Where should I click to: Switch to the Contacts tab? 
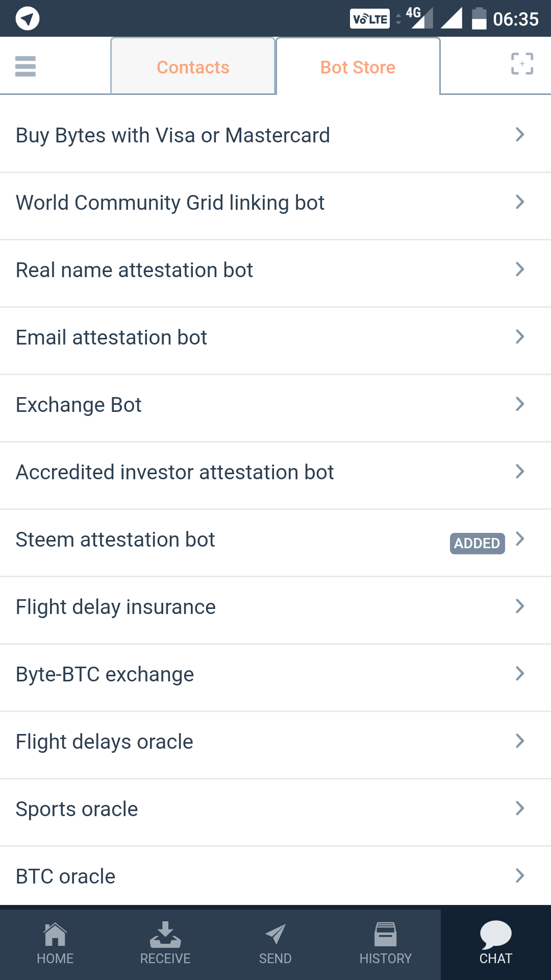tap(193, 67)
